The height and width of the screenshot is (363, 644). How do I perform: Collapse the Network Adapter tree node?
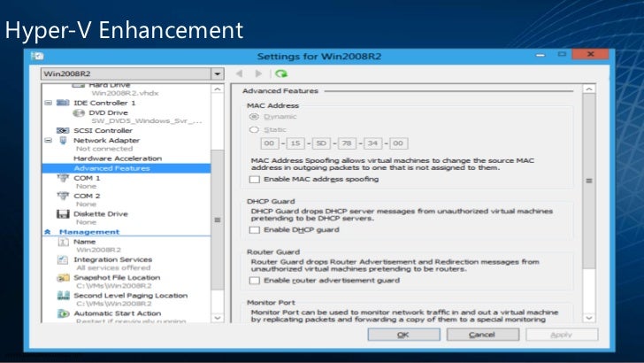[48, 140]
